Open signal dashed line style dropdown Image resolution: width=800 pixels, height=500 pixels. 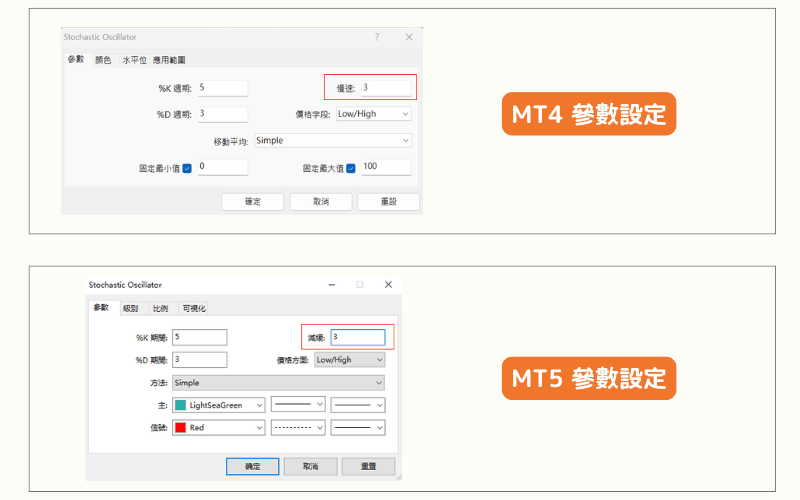click(x=298, y=428)
